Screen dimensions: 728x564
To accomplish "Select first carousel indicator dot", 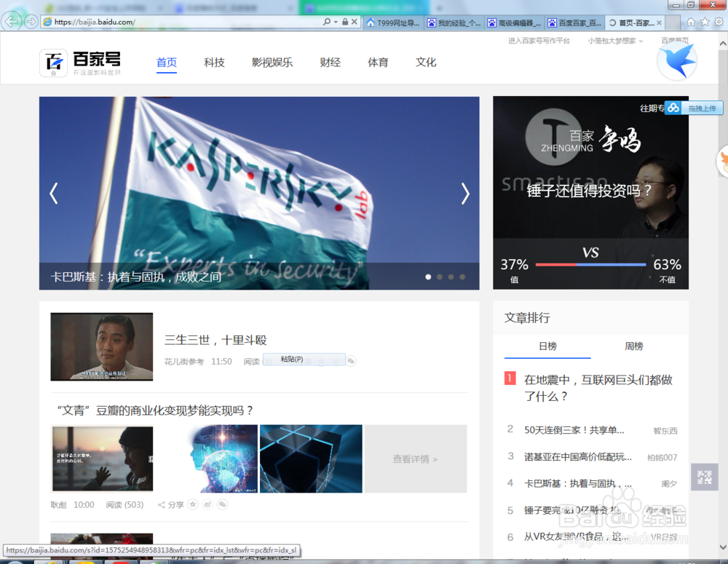I will tap(428, 277).
